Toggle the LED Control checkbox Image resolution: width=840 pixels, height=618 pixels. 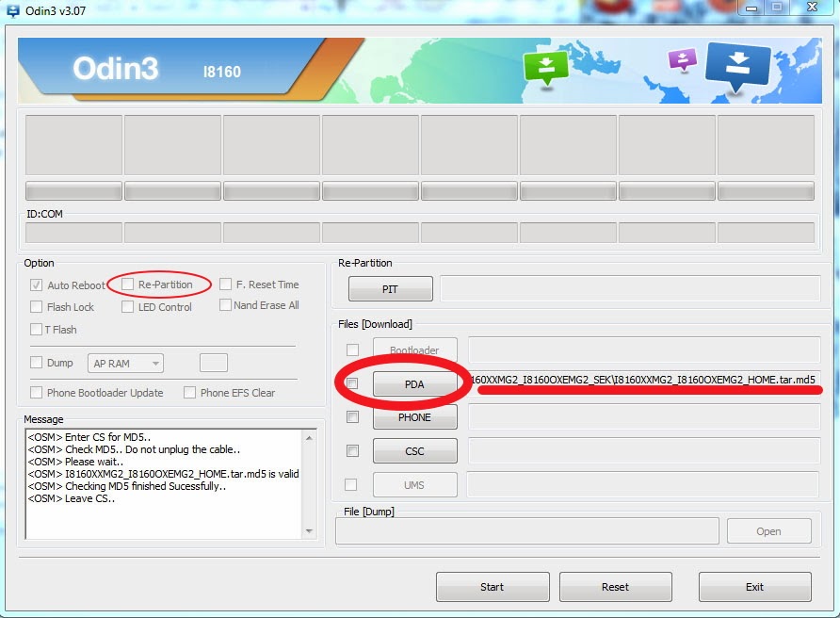[x=127, y=306]
